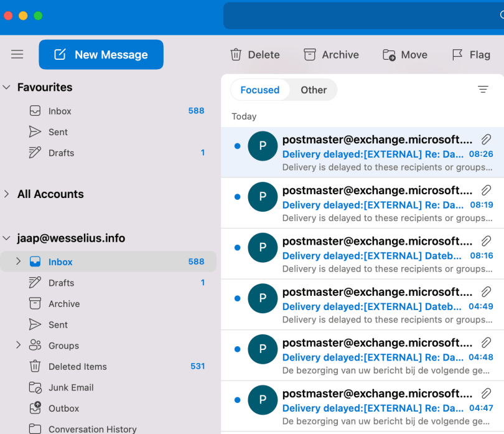The height and width of the screenshot is (434, 504).
Task: Switch to the Focused tab
Action: pos(259,90)
